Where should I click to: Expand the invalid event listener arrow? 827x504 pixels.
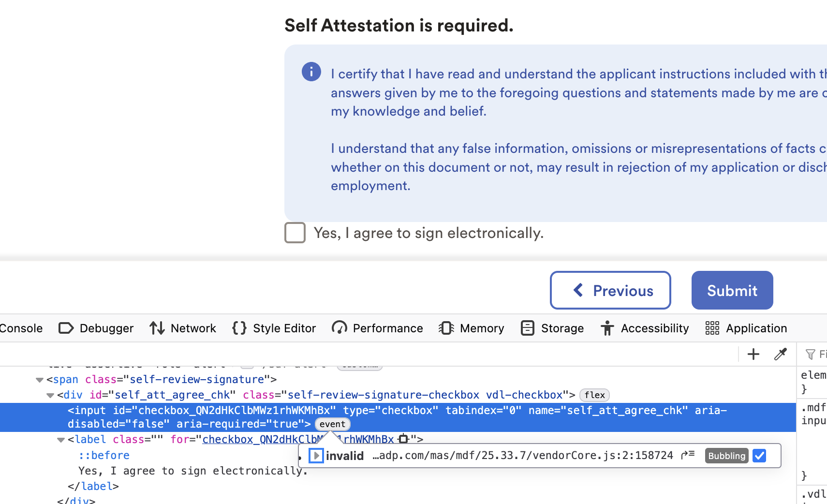point(316,456)
